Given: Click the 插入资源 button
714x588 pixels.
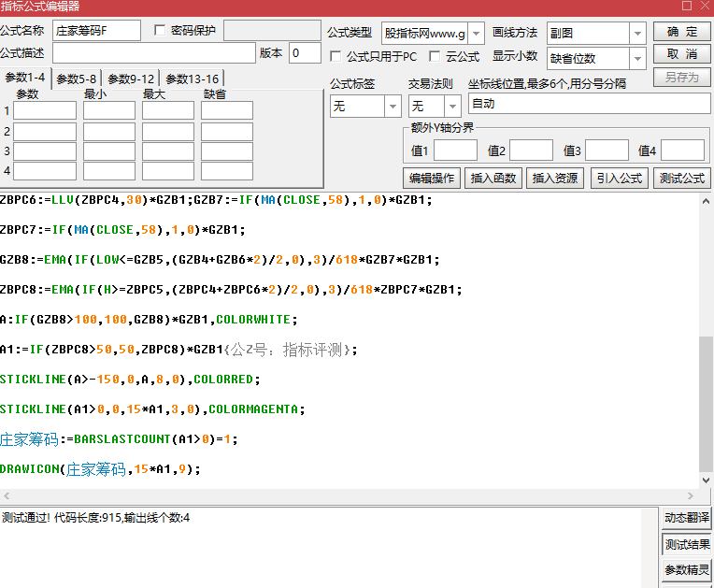Looking at the screenshot, I should point(554,179).
